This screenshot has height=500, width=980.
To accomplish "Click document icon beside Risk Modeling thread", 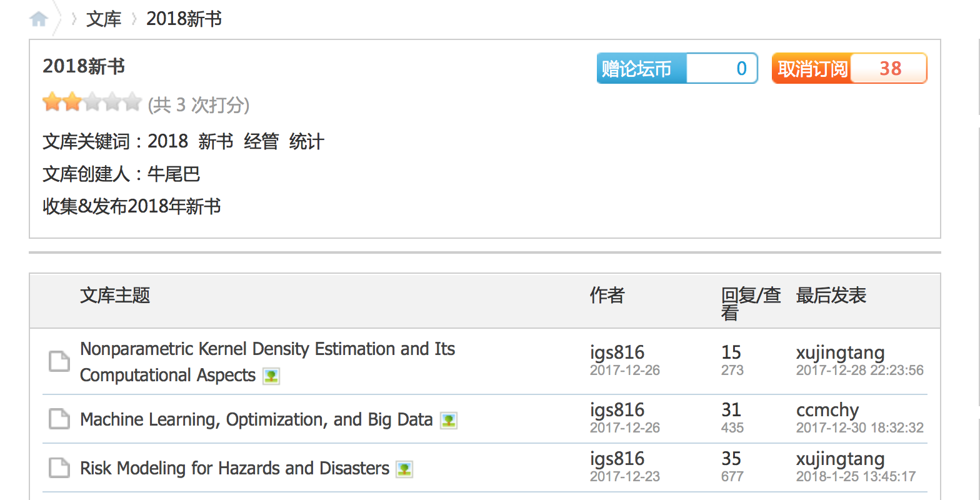I will [59, 467].
